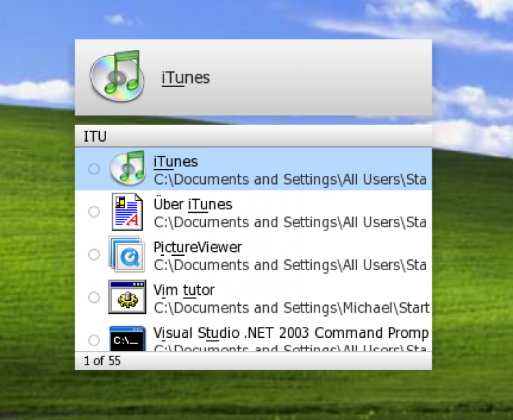Click the 1 of 55 status text
Screen dimensions: 513x420
point(102,360)
